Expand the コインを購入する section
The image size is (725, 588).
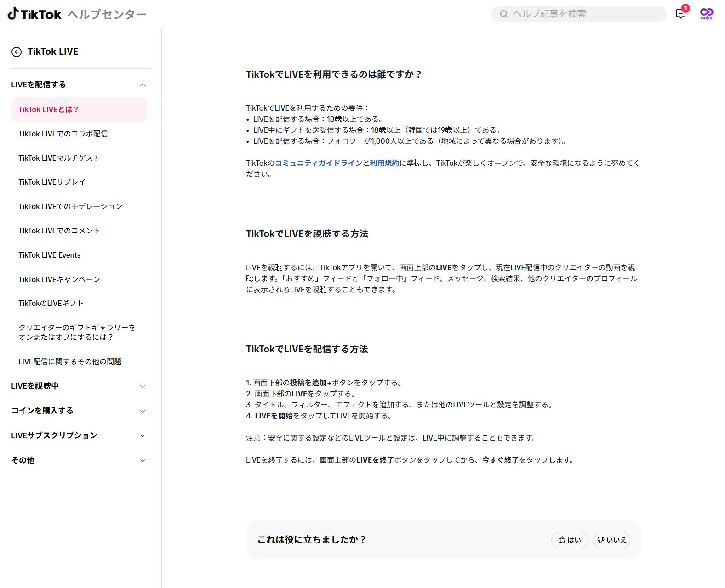79,411
